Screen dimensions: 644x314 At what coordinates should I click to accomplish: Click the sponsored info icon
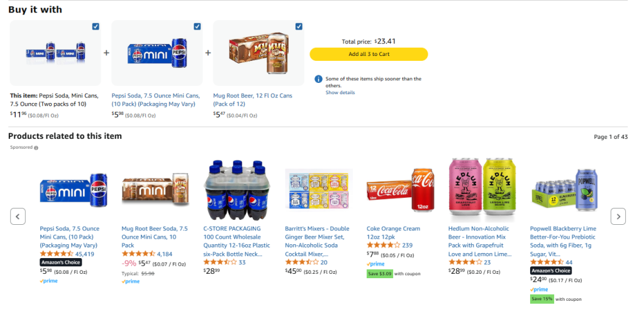coord(36,148)
